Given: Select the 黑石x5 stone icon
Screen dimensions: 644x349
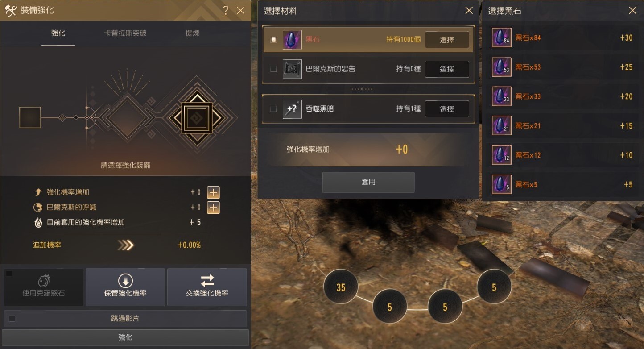Looking at the screenshot, I should (x=501, y=184).
